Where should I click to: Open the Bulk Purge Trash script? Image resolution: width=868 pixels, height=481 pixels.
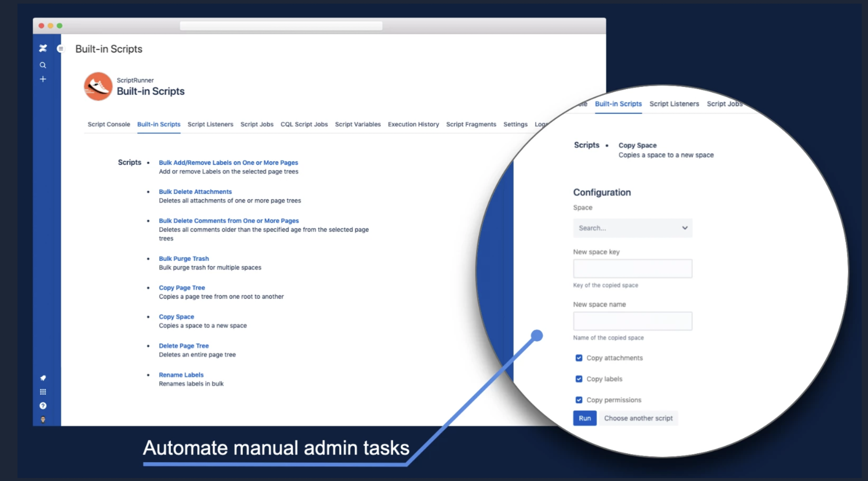coord(184,259)
